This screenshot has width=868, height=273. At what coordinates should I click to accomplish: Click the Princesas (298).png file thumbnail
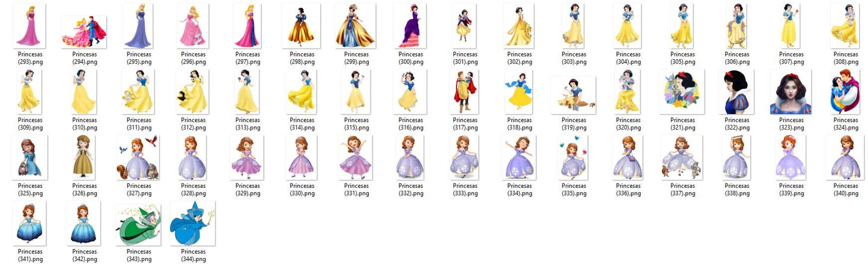(301, 26)
